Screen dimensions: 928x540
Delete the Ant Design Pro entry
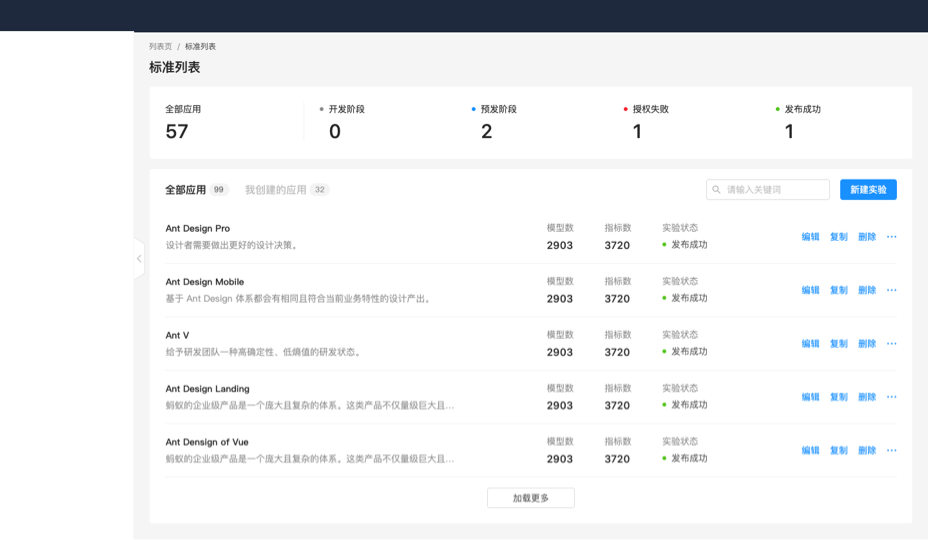click(867, 237)
